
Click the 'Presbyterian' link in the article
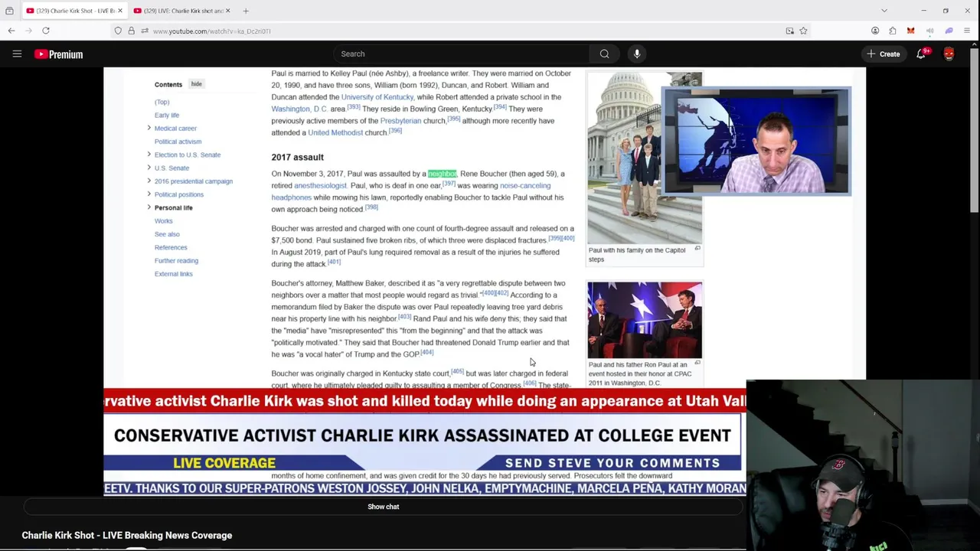tap(400, 121)
